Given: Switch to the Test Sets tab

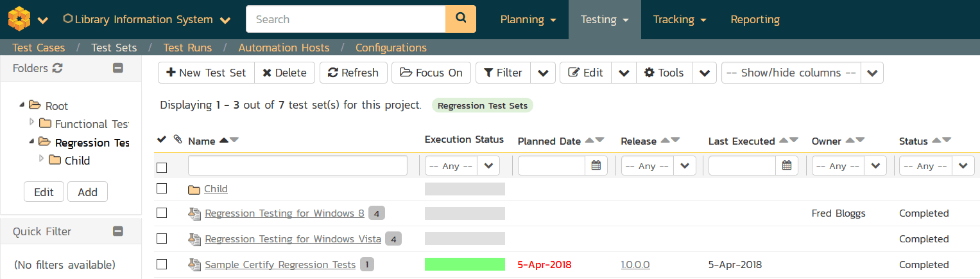Looking at the screenshot, I should 114,48.
